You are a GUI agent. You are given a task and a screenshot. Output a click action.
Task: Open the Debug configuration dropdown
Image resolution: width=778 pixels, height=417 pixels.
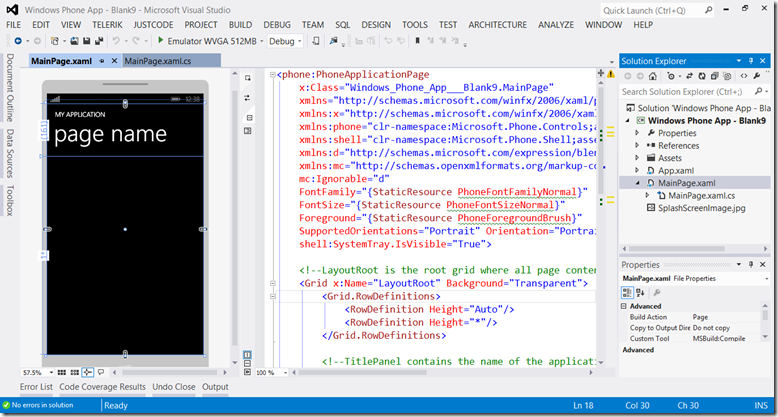[299, 42]
